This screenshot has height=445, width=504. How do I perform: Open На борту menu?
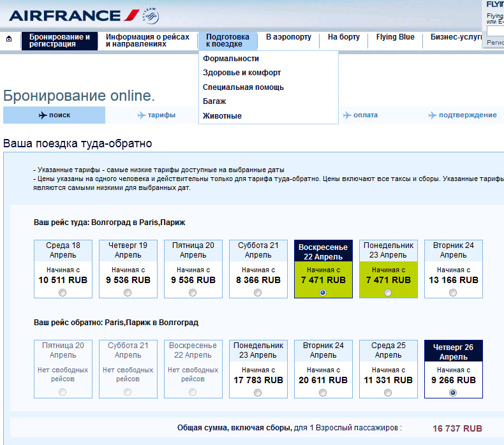344,37
